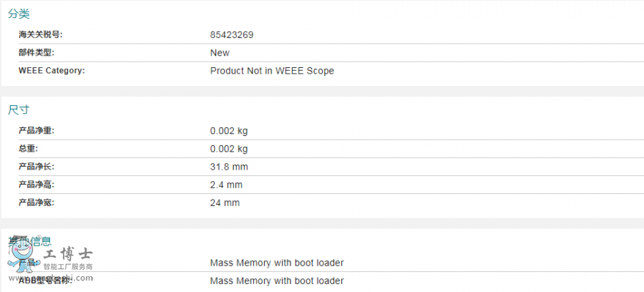Click the 产品净宽 label
This screenshot has height=292, width=644.
point(36,203)
